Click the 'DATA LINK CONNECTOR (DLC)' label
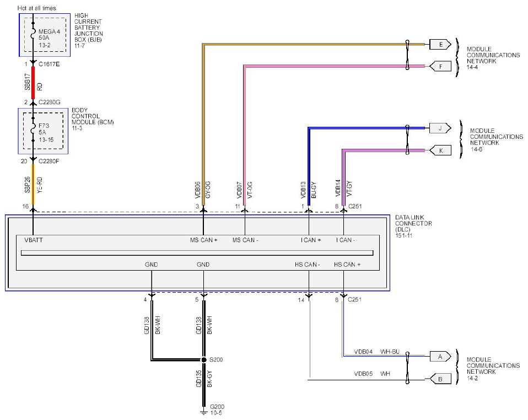528x420 pixels. click(413, 223)
